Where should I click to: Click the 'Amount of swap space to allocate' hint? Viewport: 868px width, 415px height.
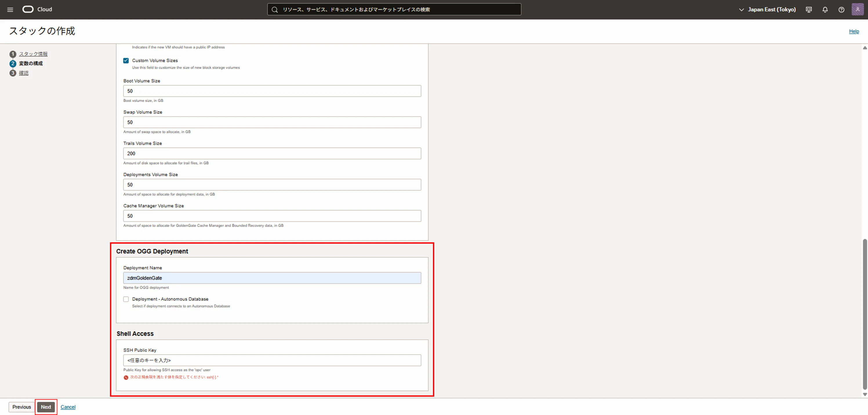[157, 132]
